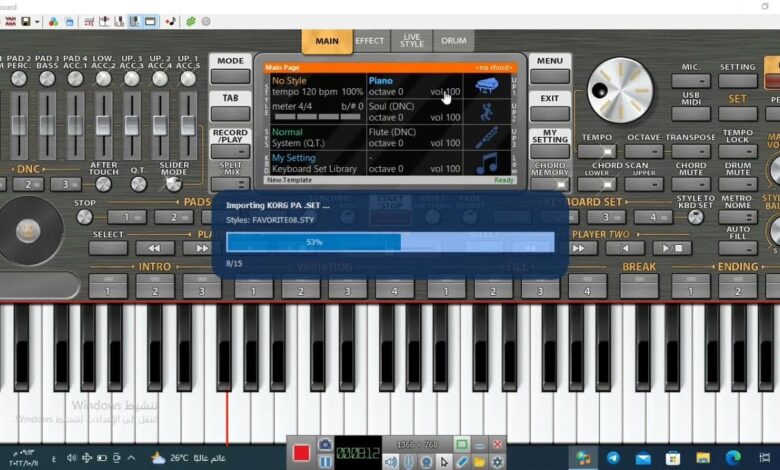This screenshot has height=470, width=780.
Task: Click the large tempo data dial
Action: (619, 90)
